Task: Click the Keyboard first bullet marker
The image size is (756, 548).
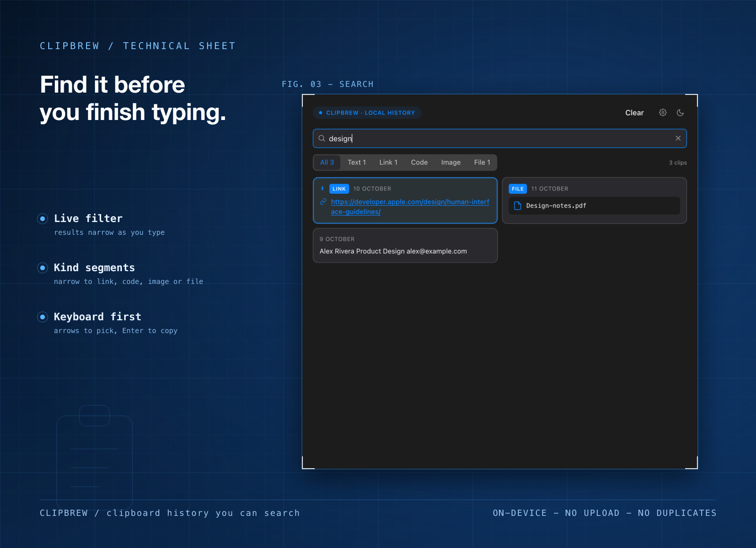Action: coord(43,317)
